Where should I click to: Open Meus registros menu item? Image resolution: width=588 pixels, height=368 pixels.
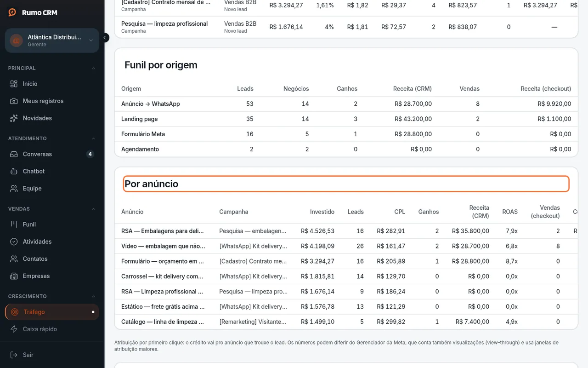52,101
